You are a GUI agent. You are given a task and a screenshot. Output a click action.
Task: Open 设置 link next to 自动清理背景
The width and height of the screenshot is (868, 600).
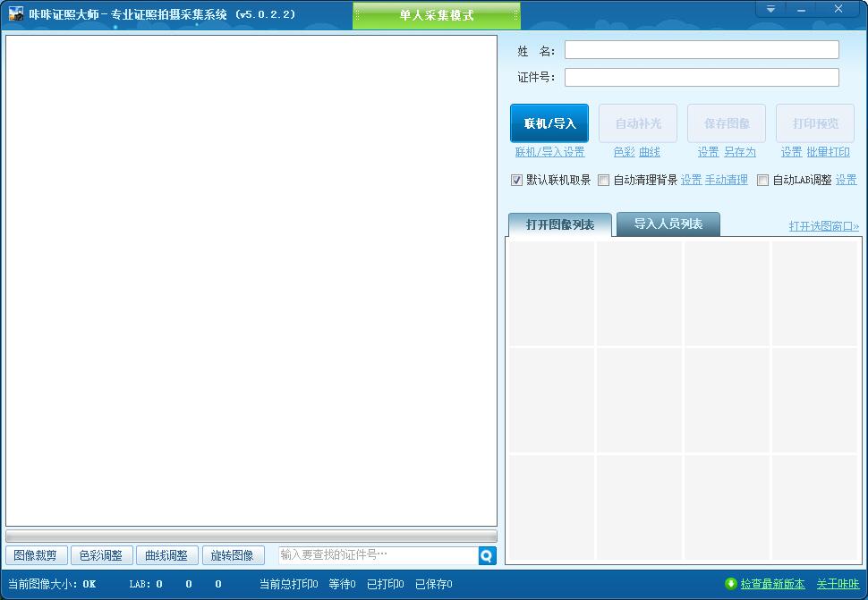click(691, 180)
